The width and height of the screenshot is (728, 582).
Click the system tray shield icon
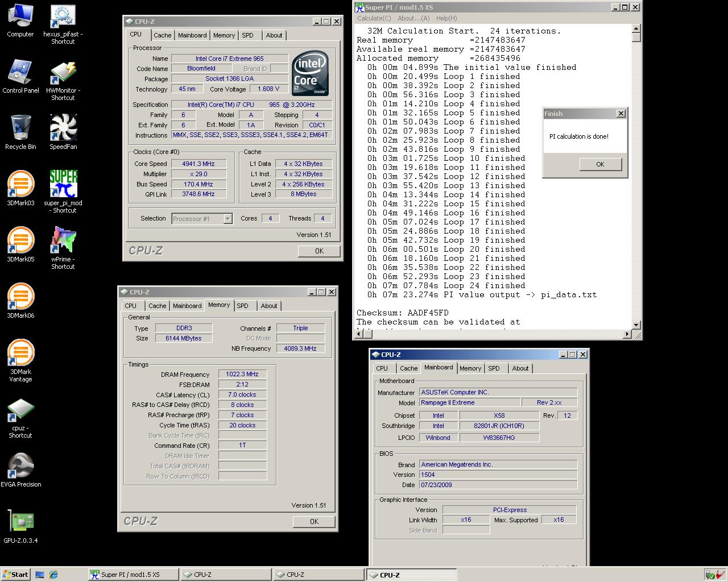click(710, 575)
